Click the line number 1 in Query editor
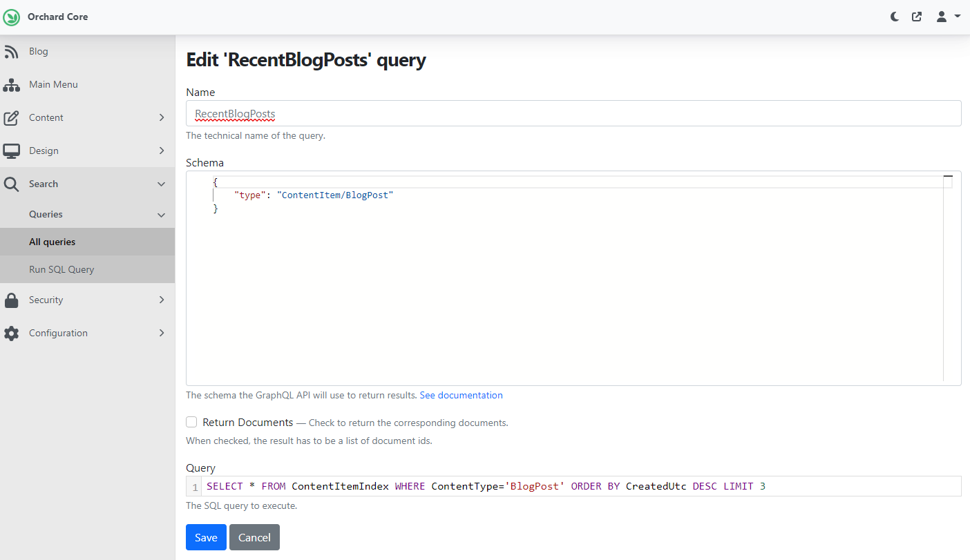970x560 pixels. (195, 486)
